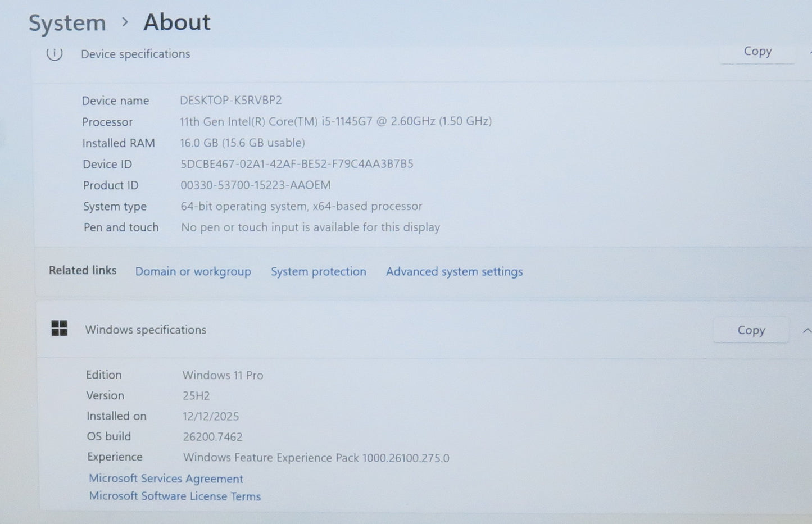Copy the Windows specifications details
This screenshot has height=524, width=812.
click(751, 330)
